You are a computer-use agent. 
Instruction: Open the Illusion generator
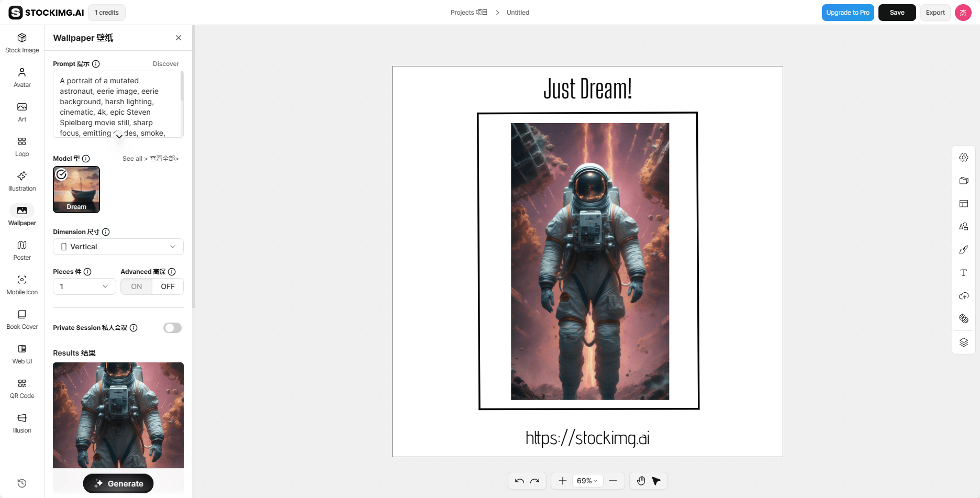coord(21,422)
